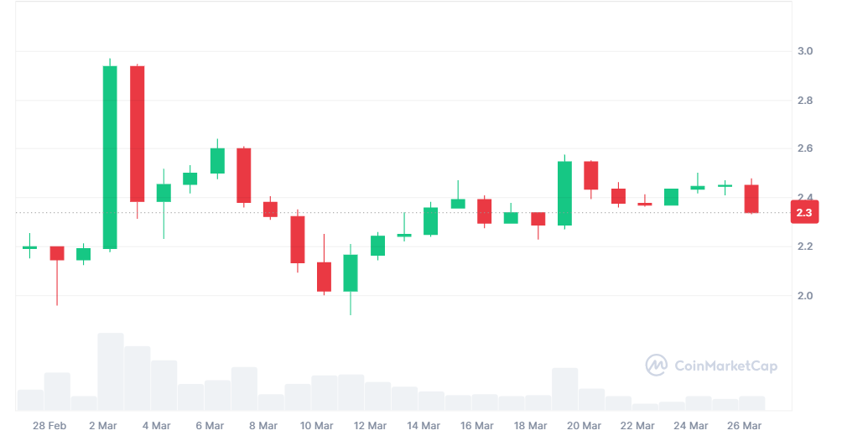Click the 3.0 price axis label
Image resolution: width=868 pixels, height=446 pixels.
[x=803, y=51]
